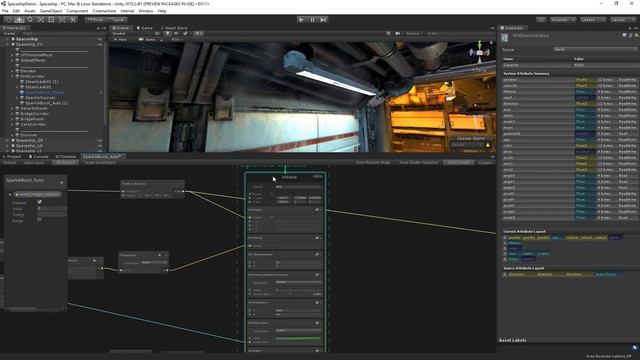The image size is (640, 360).
Task: Collapse the Blackboard property expander
Action: [x=10, y=195]
